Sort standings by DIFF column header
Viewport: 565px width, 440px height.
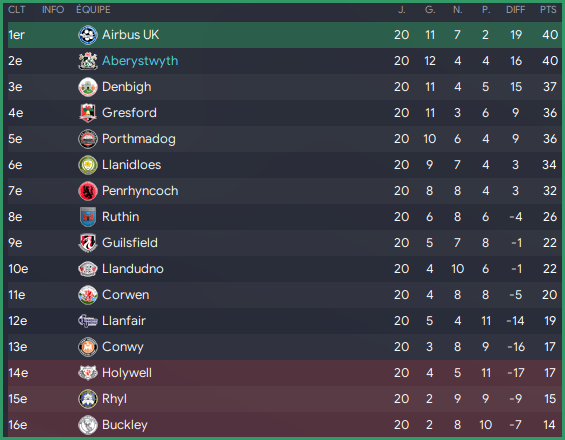pyautogui.click(x=515, y=10)
